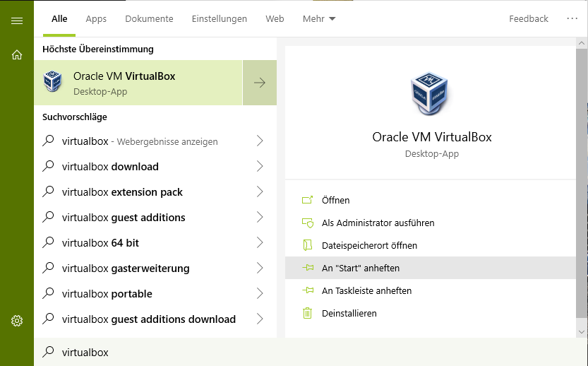Screen dimensions: 588x366
Task: Click VirtualBox icon in the best match result
Action: point(52,81)
